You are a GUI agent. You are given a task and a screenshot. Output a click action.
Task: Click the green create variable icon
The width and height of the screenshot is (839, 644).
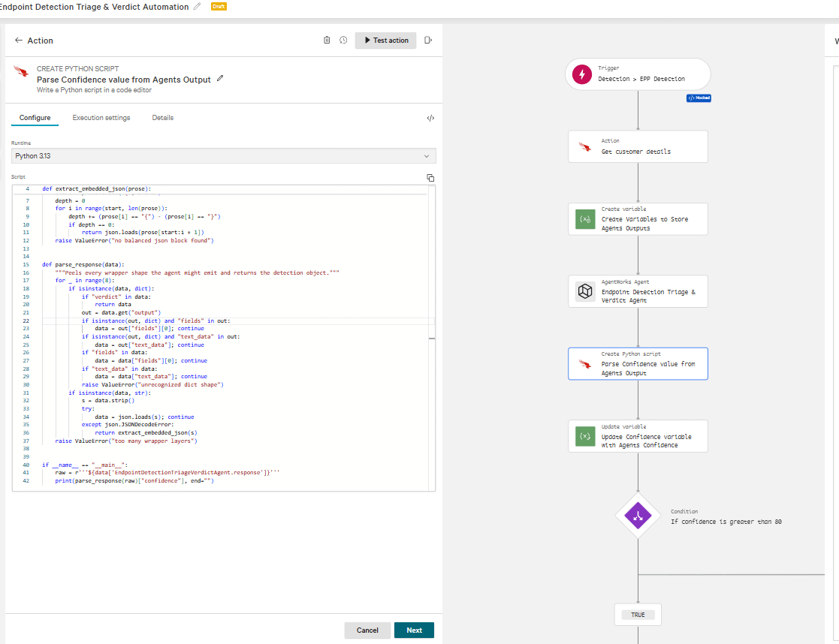coord(585,219)
